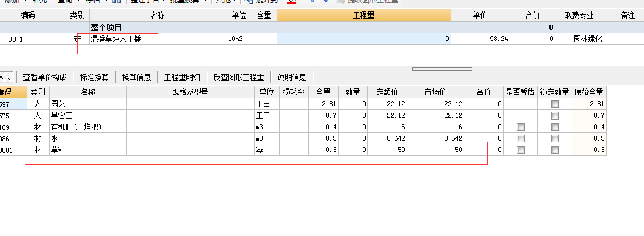Click the 是否暂估 column header

pyautogui.click(x=521, y=92)
